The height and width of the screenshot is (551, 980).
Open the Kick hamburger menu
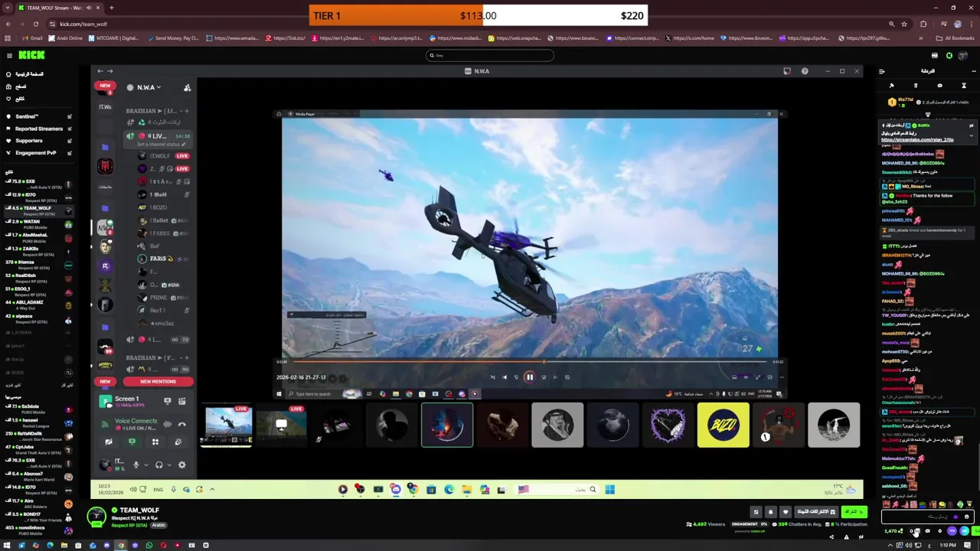(9, 55)
